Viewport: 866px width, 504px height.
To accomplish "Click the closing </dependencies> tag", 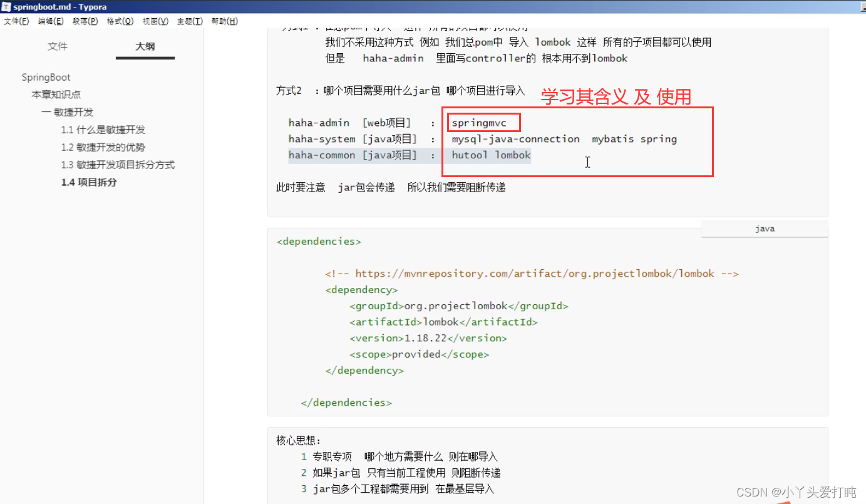I will 346,403.
